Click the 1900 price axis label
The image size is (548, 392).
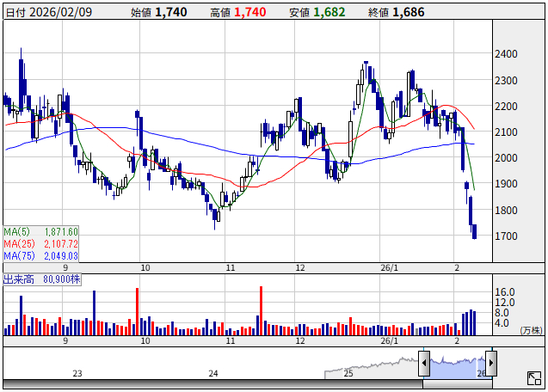(506, 184)
